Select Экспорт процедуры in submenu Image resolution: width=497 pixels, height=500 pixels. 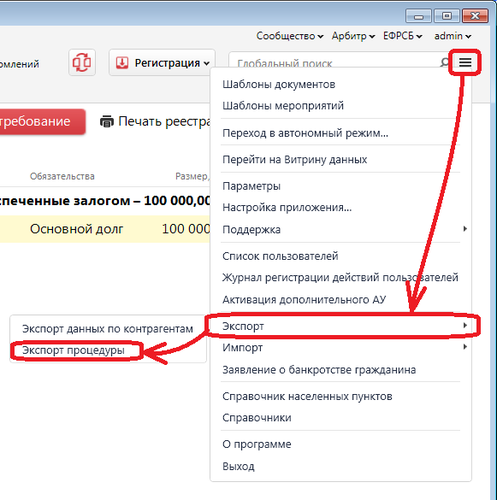click(x=73, y=350)
